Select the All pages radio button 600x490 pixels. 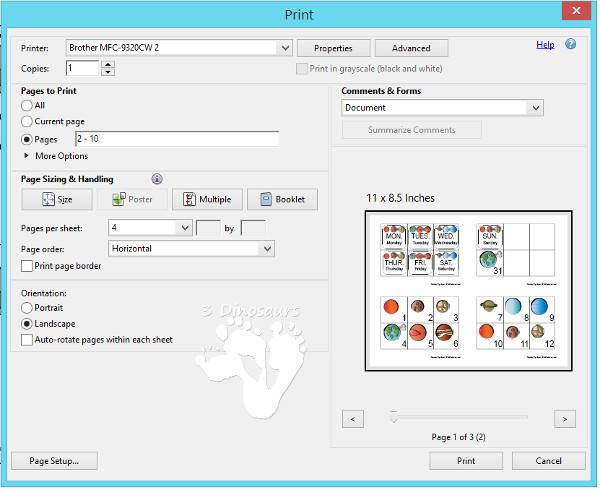tap(27, 105)
